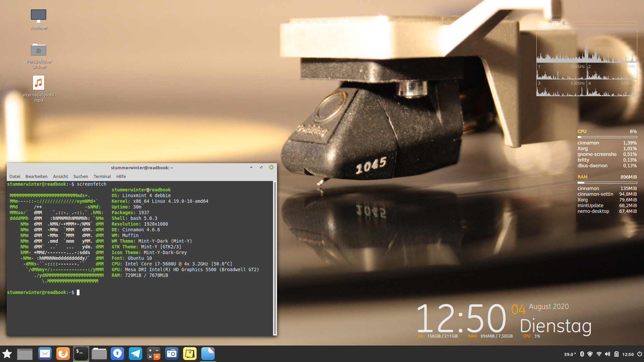Open the file manager folder icon in panel
The image size is (644, 362).
pos(99,354)
